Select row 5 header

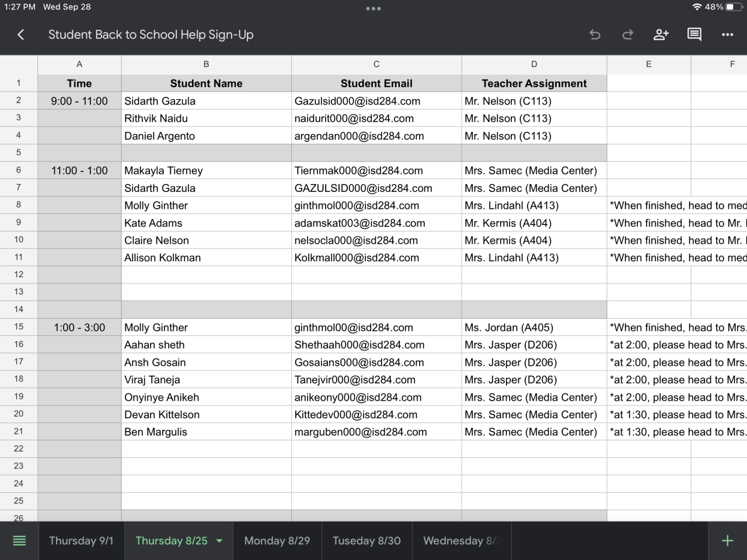(19, 153)
